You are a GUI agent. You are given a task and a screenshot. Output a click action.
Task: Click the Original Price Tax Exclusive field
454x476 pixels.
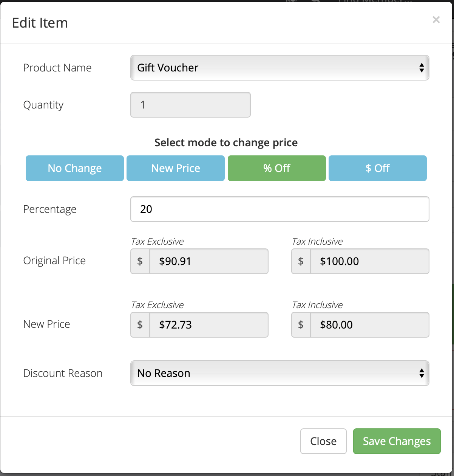[x=208, y=261]
